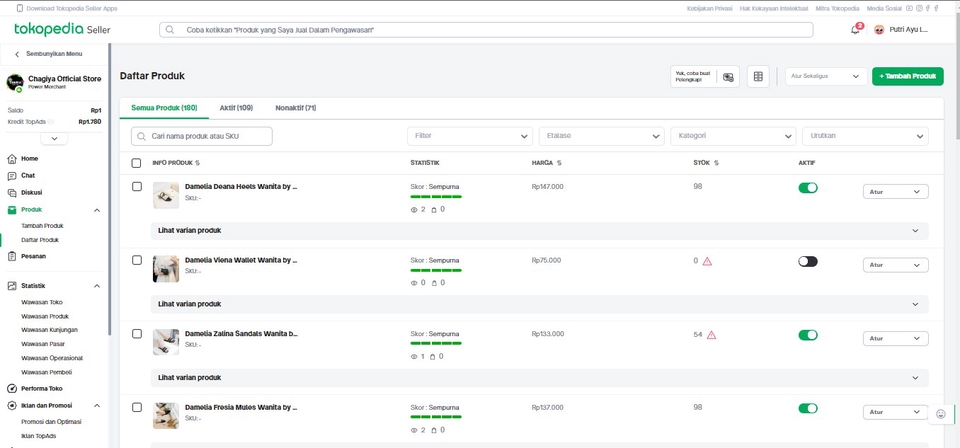Tick checkbox for Damelia Fresia Mules
960x448 pixels.
(137, 407)
